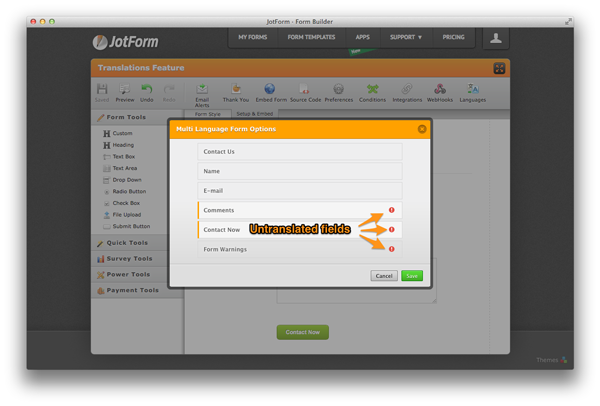The width and height of the screenshot is (600, 406).
Task: Add a Drop Down field
Action: point(122,180)
